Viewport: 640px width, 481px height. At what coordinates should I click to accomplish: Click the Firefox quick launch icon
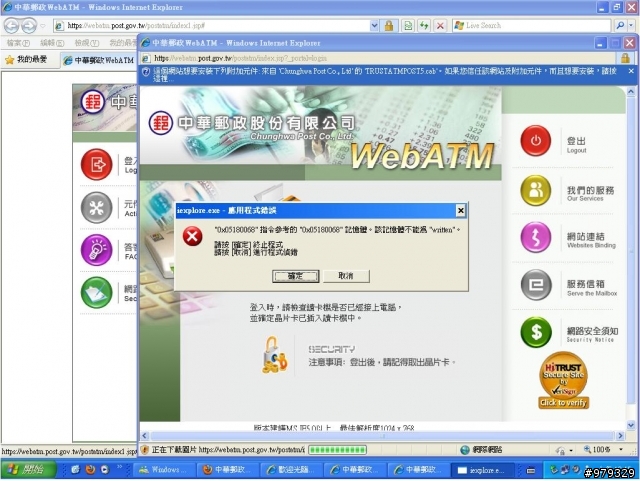pos(91,470)
